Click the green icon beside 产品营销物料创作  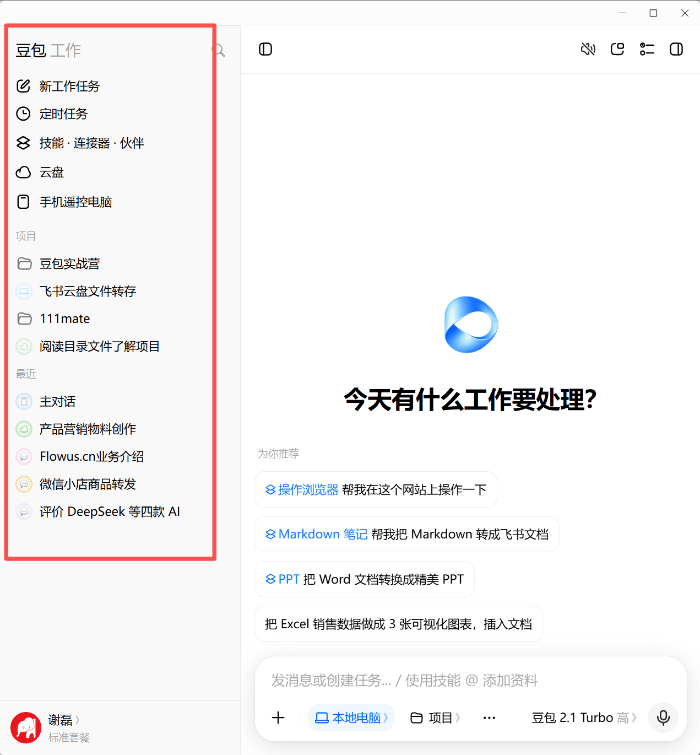tap(24, 429)
